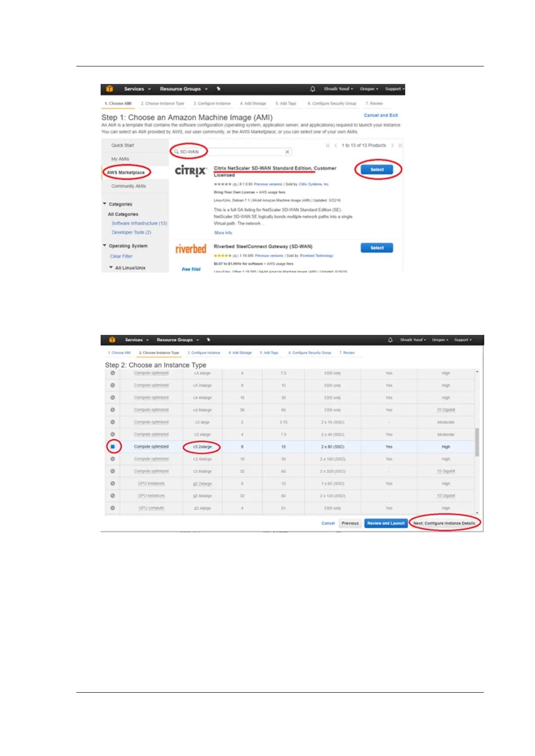Filter by Software Infrastructure (13)
The image size is (535, 756).
point(139,223)
